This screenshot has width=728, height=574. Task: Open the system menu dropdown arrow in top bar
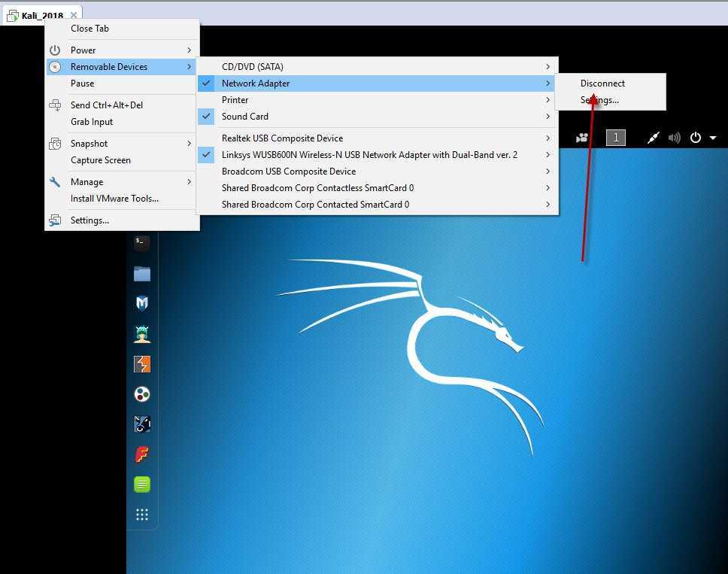(713, 138)
